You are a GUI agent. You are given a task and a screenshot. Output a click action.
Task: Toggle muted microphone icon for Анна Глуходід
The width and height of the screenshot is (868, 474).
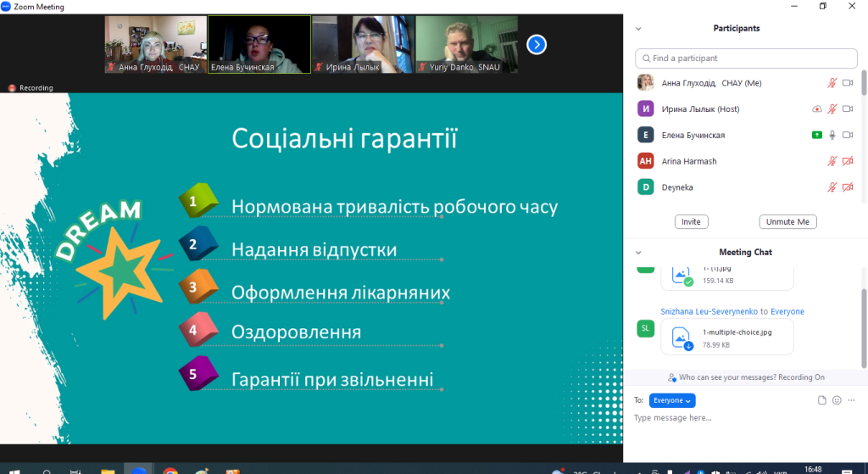[832, 83]
